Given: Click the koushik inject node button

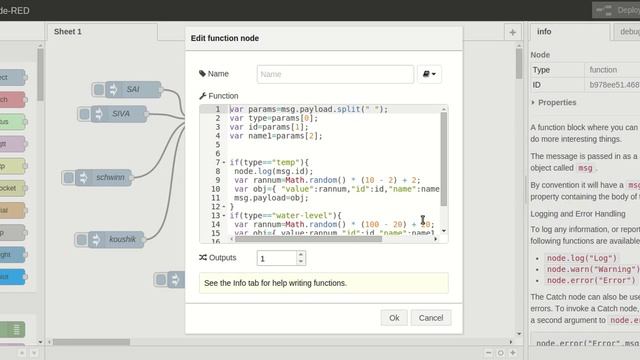Looking at the screenshot, I should tap(82, 240).
